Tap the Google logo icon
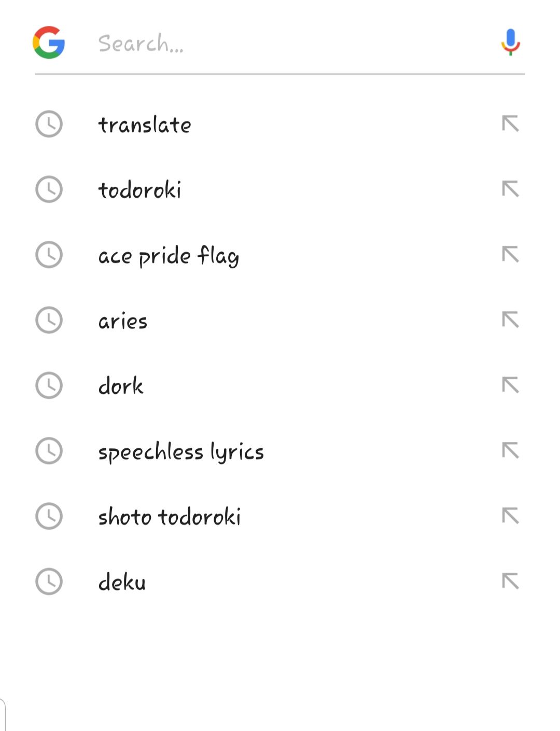Image resolution: width=560 pixels, height=731 pixels. click(49, 43)
